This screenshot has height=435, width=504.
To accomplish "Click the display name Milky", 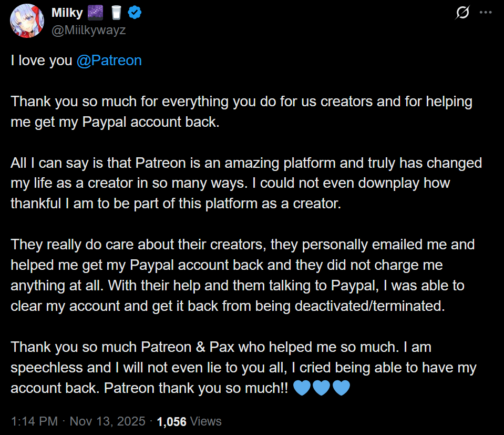I will 67,13.
